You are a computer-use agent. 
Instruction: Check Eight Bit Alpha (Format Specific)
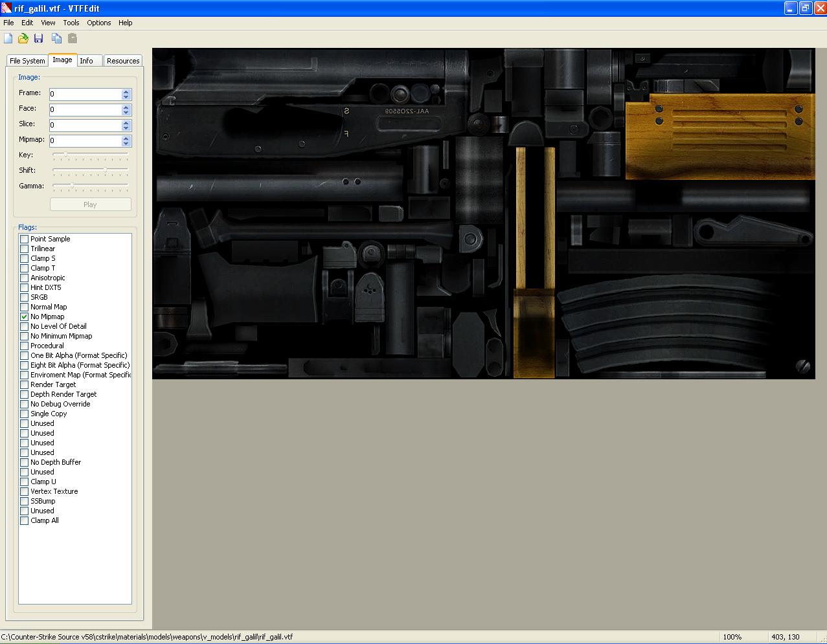coord(24,365)
